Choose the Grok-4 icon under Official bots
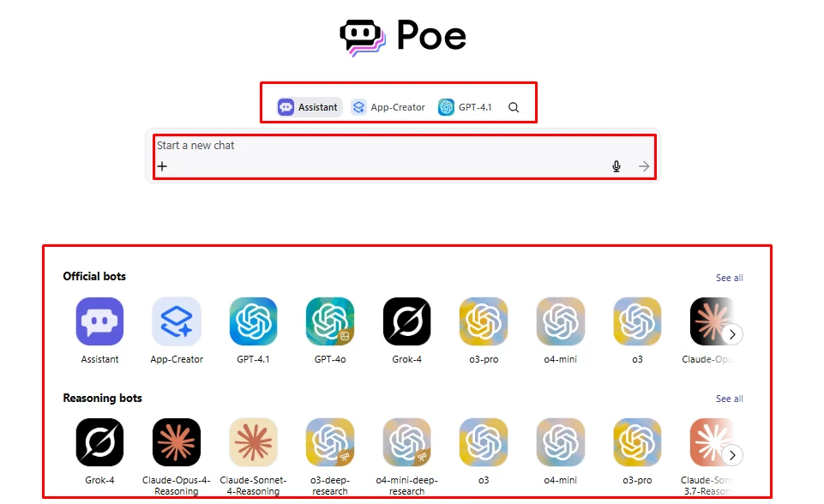Screen dimensions: 824x504 406,321
